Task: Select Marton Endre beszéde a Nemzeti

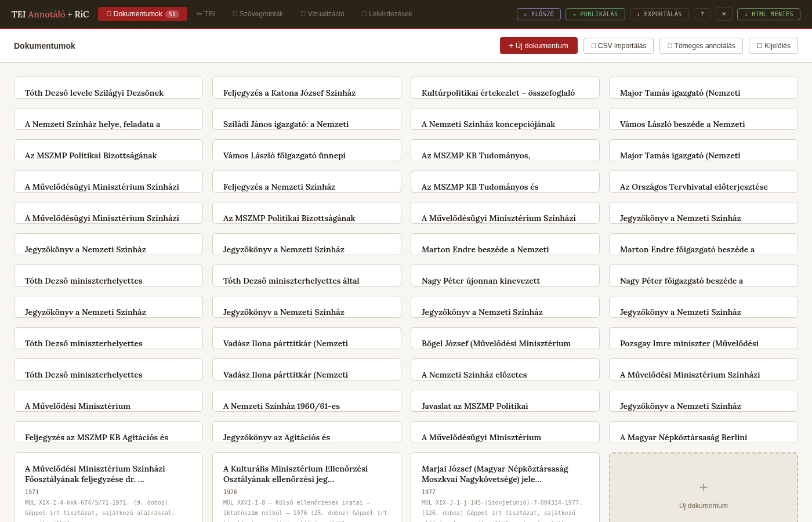Action: [505, 244]
